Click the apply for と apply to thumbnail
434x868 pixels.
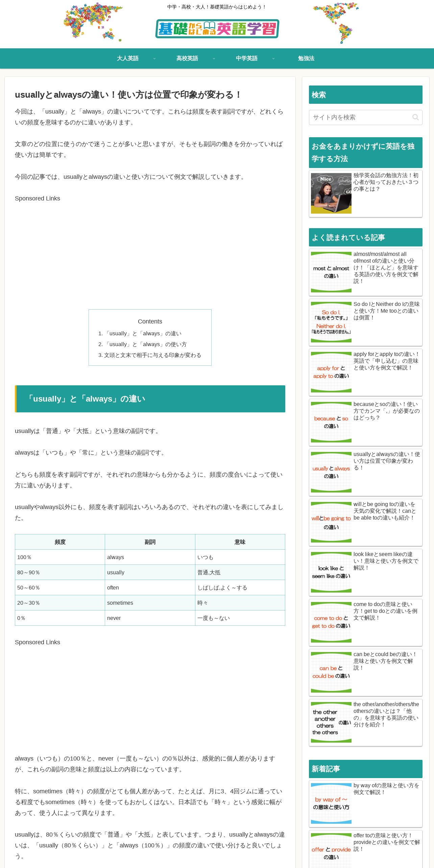tap(331, 372)
